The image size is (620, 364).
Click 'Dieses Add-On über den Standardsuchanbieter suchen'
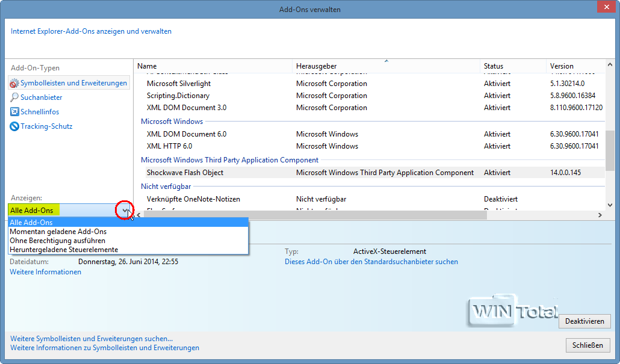pyautogui.click(x=371, y=262)
